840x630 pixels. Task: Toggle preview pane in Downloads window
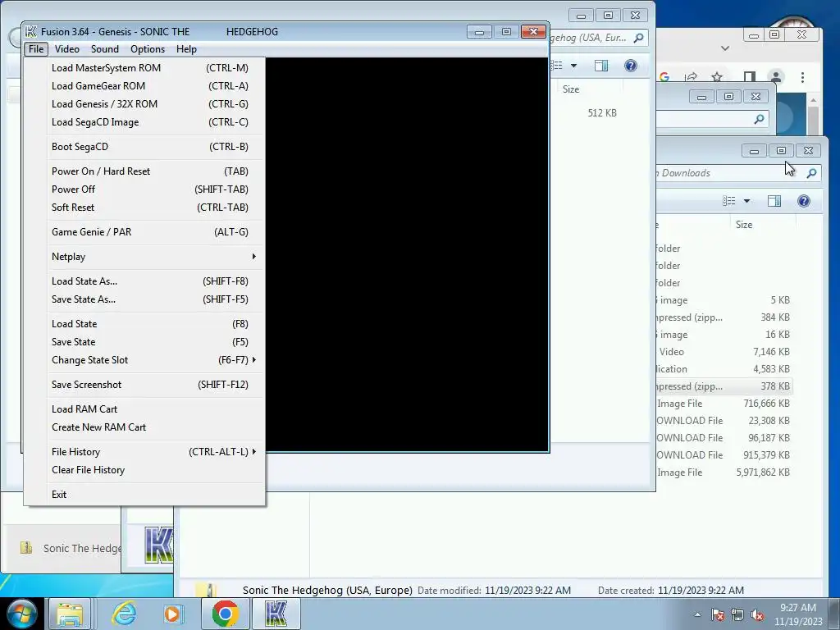pos(774,201)
